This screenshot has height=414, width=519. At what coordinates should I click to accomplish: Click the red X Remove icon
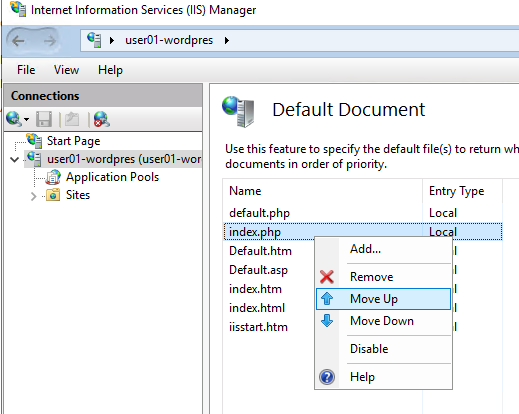(327, 277)
